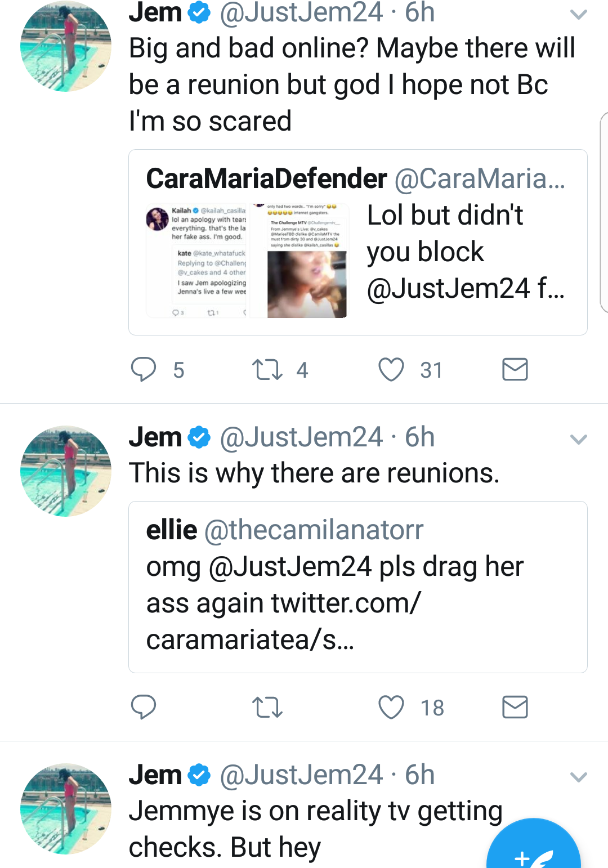
Task: Expand chevron menu on 'reunions' tweet
Action: click(x=579, y=439)
